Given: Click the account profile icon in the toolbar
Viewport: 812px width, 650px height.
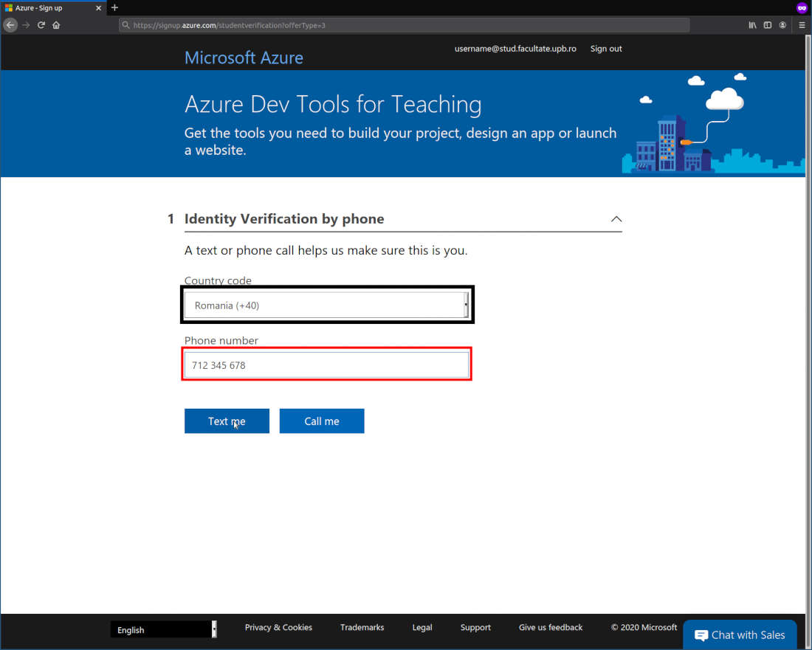Looking at the screenshot, I should click(x=782, y=24).
